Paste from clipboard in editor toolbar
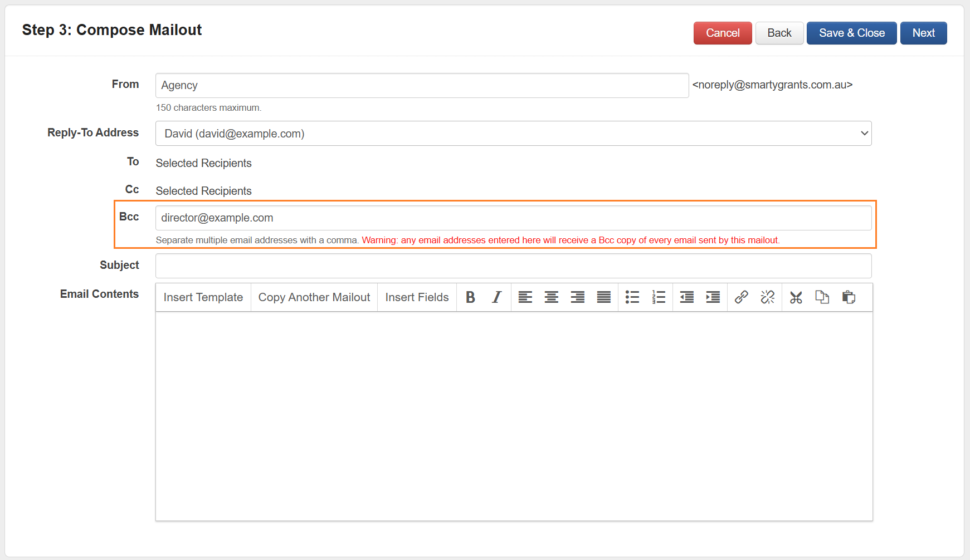 849,297
